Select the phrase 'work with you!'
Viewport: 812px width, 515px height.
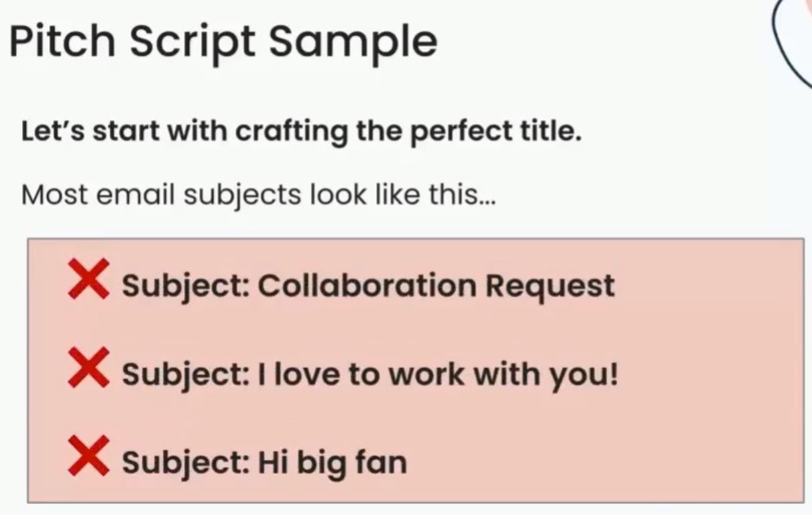503,375
